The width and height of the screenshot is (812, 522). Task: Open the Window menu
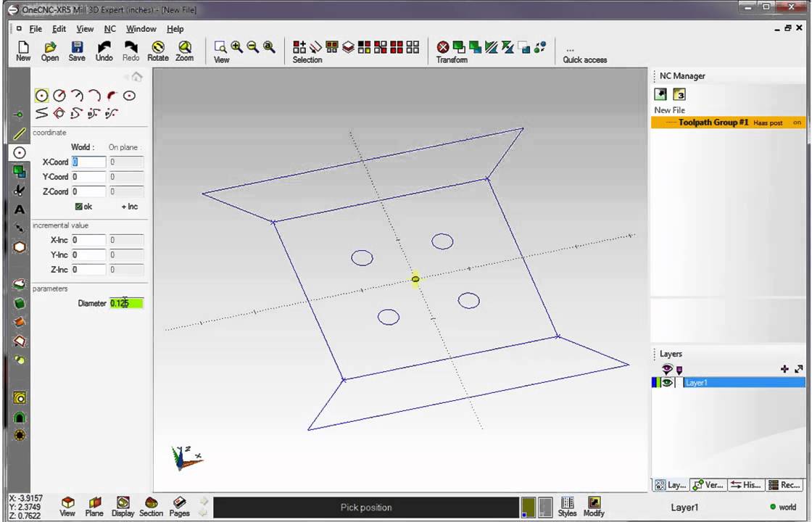(141, 29)
